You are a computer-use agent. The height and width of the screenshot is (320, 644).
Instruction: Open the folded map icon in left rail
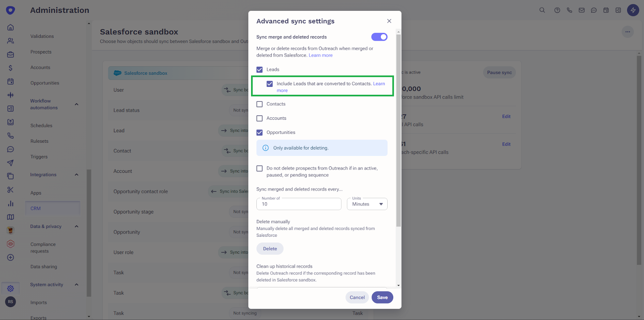pyautogui.click(x=10, y=217)
